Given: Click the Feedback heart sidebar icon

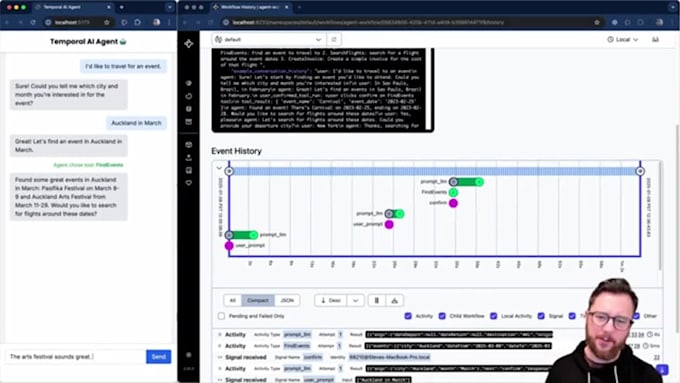Looking at the screenshot, I should click(x=189, y=183).
